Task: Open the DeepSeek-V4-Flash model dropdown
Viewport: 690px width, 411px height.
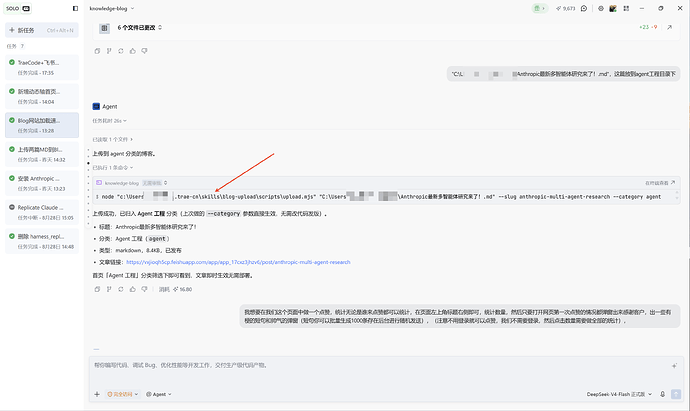Action: point(619,394)
